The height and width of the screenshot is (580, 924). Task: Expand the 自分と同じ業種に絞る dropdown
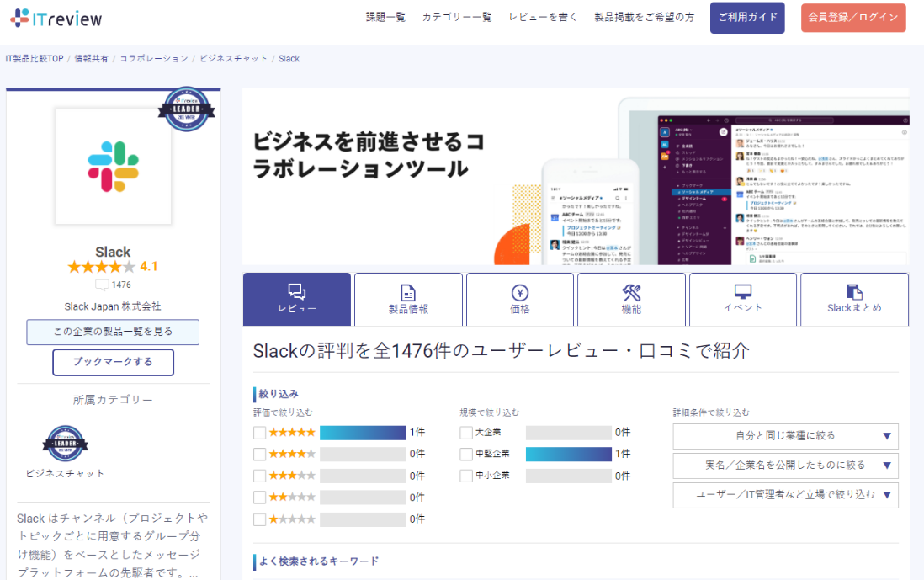click(785, 436)
